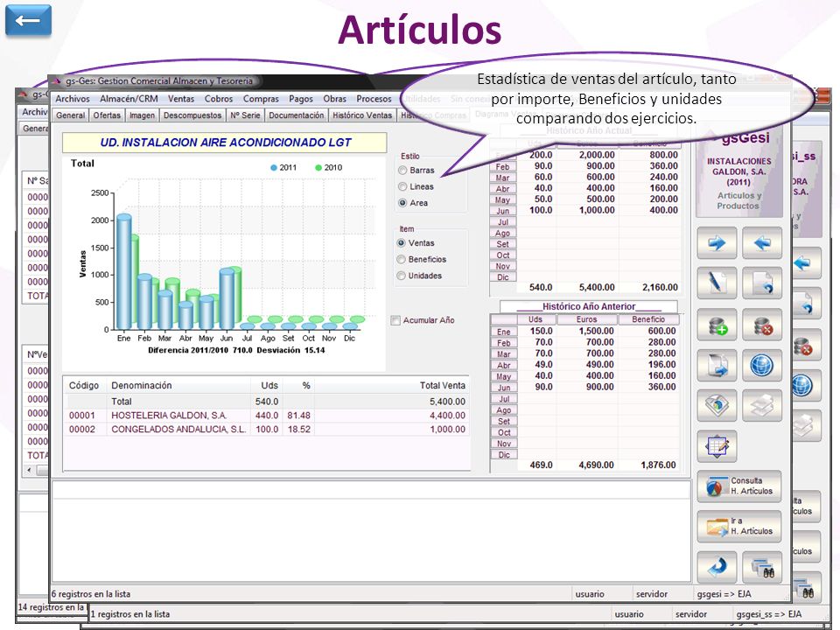840x630 pixels.
Task: Click globe icon in background window
Action: pos(806,386)
